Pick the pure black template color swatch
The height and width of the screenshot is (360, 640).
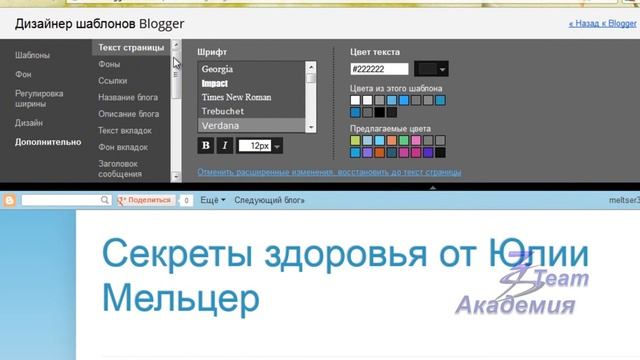coord(380,112)
